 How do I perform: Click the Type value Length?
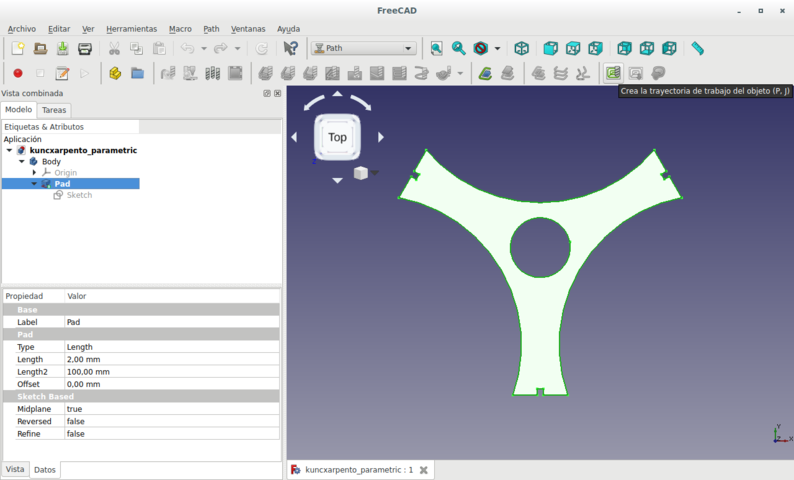tap(172, 347)
